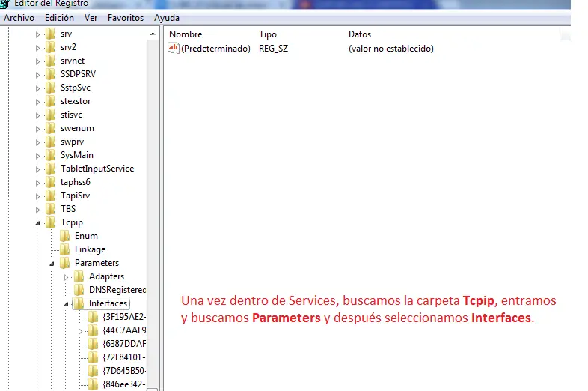
Task: Select the {6387DDAF interface key
Action: coord(124,344)
